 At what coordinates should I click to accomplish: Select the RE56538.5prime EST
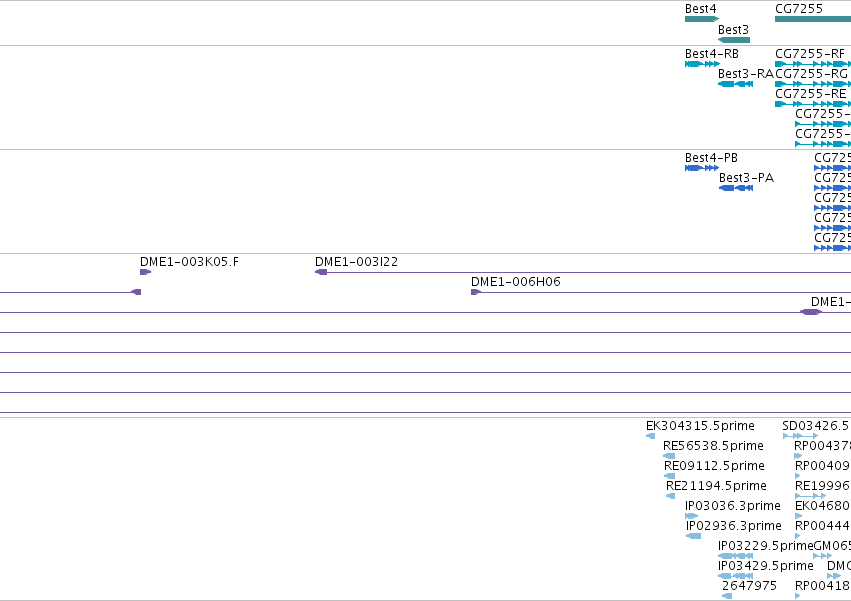pyautogui.click(x=669, y=456)
